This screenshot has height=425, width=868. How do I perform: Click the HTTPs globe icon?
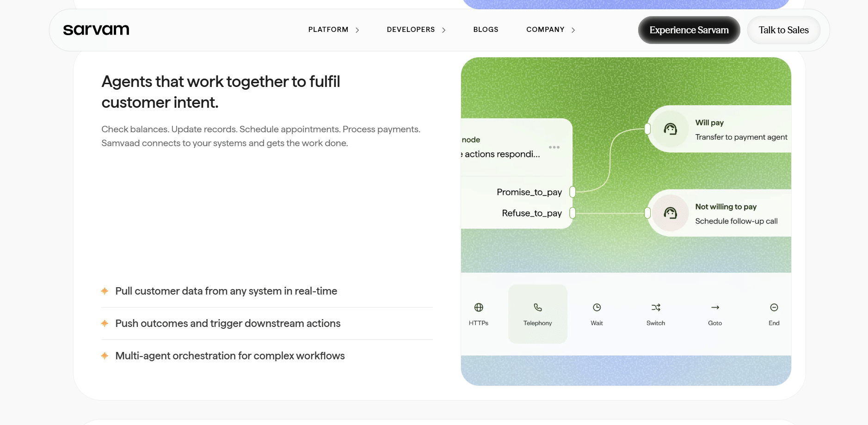pos(479,308)
